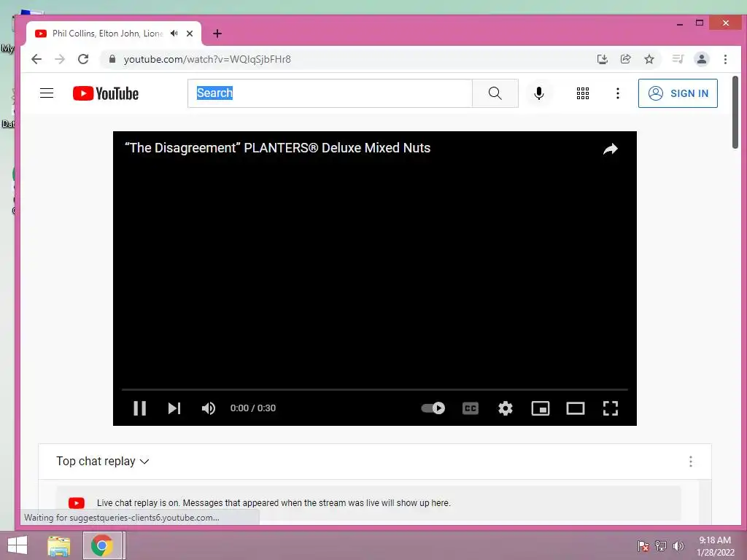Enter full screen in the video player
This screenshot has height=560, width=747.
click(611, 408)
